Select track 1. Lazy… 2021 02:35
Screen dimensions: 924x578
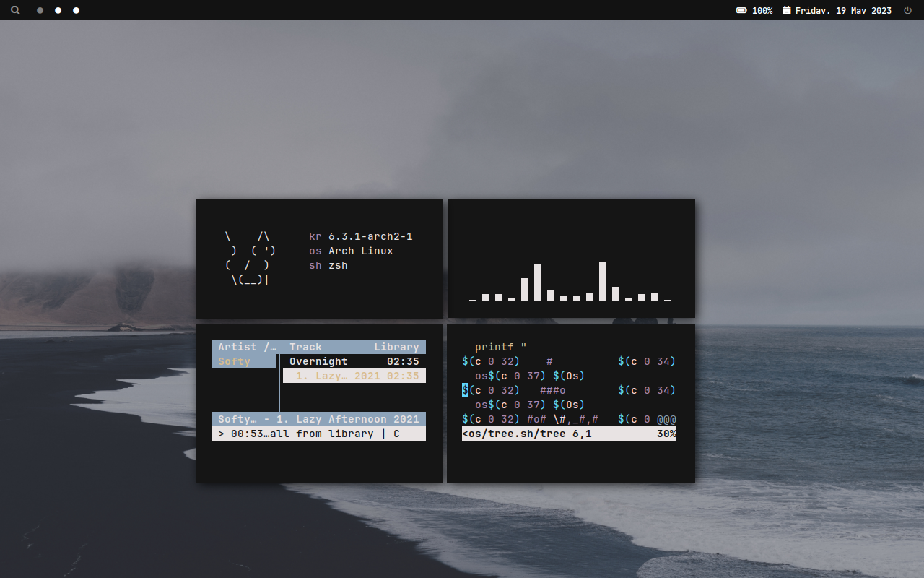click(354, 376)
